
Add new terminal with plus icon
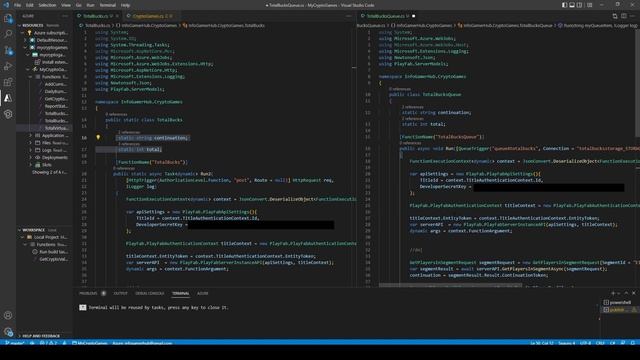(x=613, y=293)
